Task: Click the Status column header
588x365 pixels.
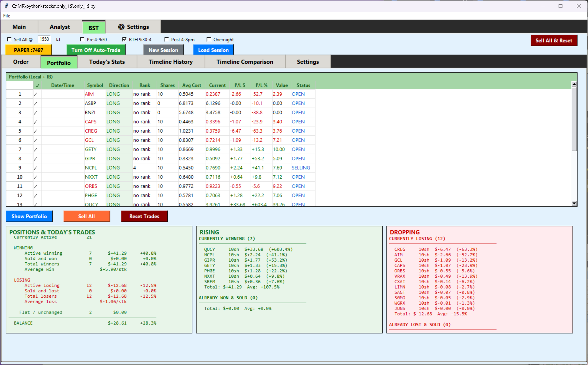Action: point(303,85)
